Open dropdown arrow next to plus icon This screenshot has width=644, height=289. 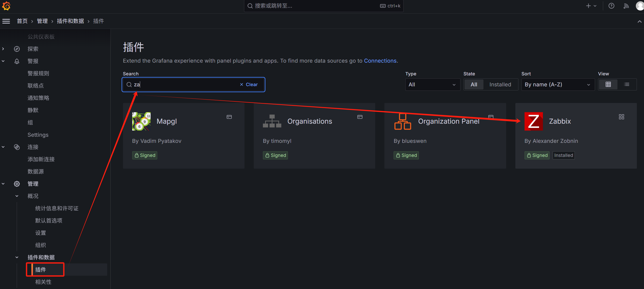(595, 6)
